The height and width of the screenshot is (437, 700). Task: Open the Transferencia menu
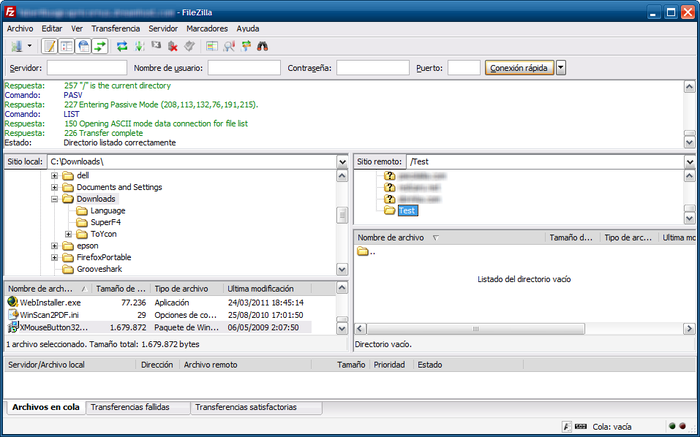pos(116,29)
